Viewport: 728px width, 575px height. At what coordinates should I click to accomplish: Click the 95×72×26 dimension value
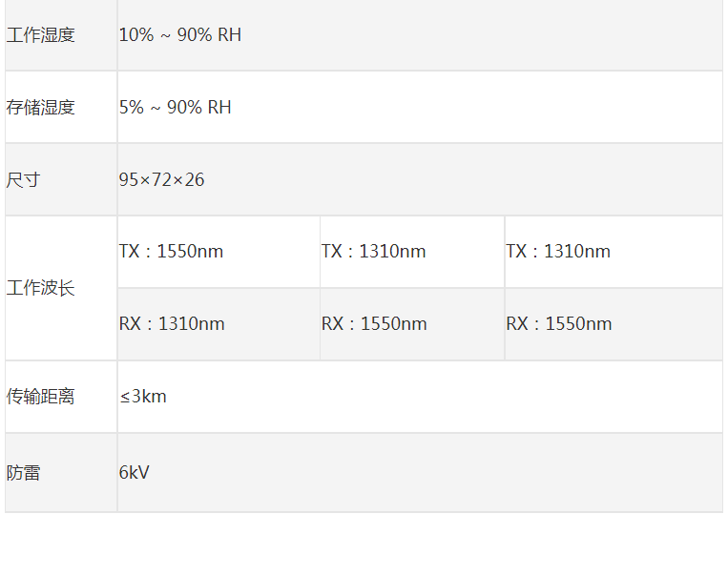(x=162, y=180)
